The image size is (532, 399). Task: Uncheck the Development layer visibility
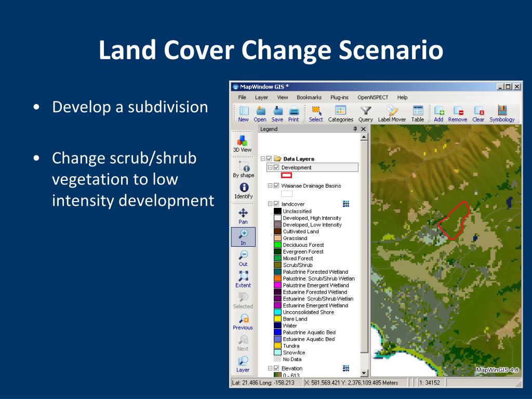click(276, 167)
